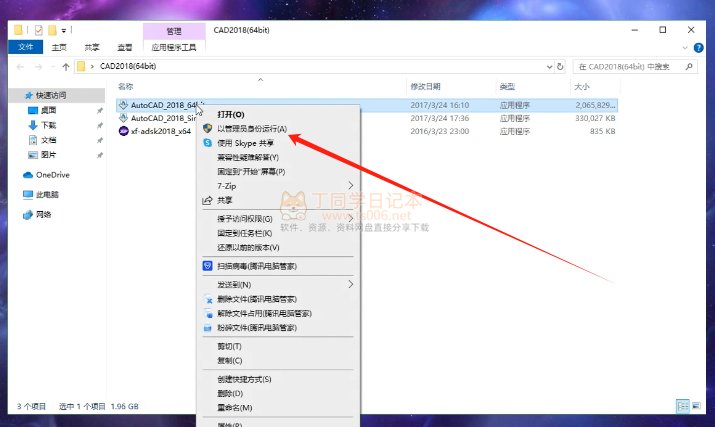This screenshot has width=715, height=427.
Task: Click the AutoCAD_2018_Sim file icon
Action: [123, 118]
